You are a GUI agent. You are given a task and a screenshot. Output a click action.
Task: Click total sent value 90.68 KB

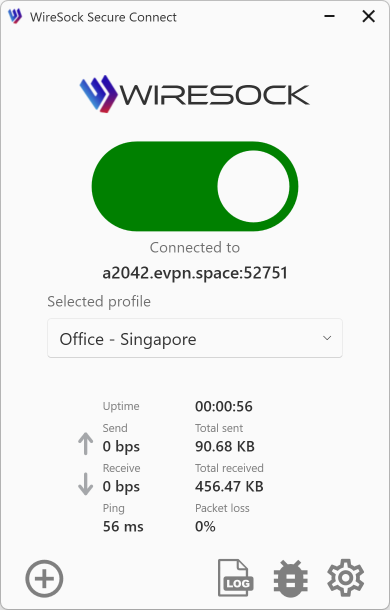tap(225, 447)
